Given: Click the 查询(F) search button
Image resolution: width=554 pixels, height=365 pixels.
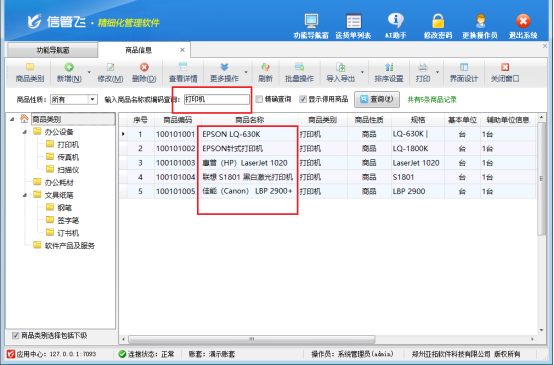Looking at the screenshot, I should click(x=377, y=99).
